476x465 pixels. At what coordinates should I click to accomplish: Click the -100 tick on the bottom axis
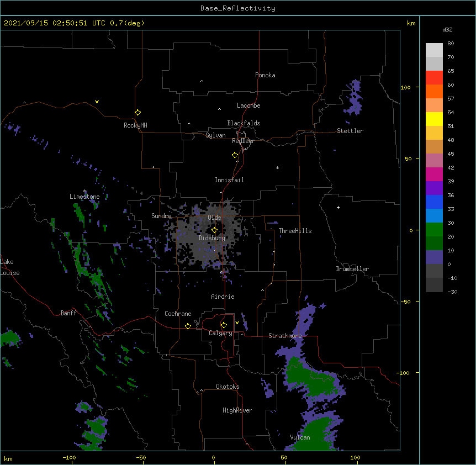[69, 457]
